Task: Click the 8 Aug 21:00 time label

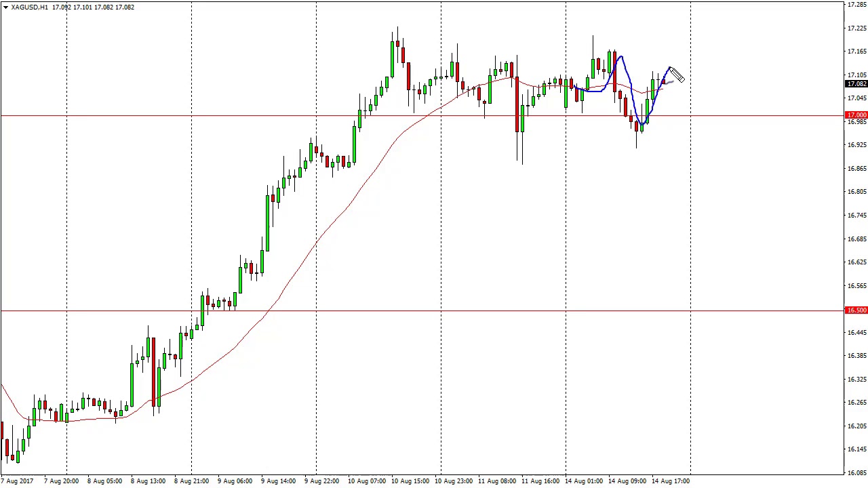Action: (x=191, y=482)
